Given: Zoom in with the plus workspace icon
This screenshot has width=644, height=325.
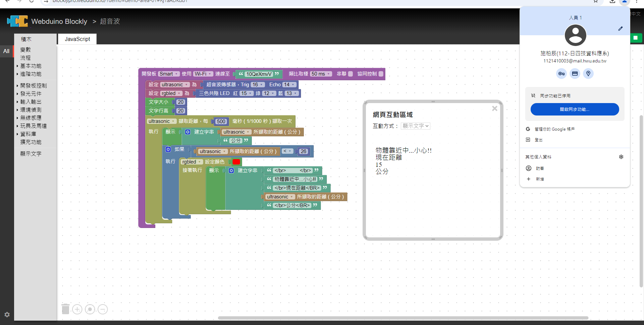Looking at the screenshot, I should point(77,309).
